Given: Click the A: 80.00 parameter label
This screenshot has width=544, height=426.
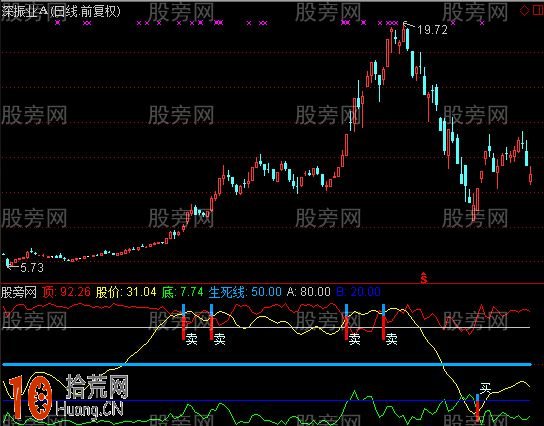Looking at the screenshot, I should [308, 292].
